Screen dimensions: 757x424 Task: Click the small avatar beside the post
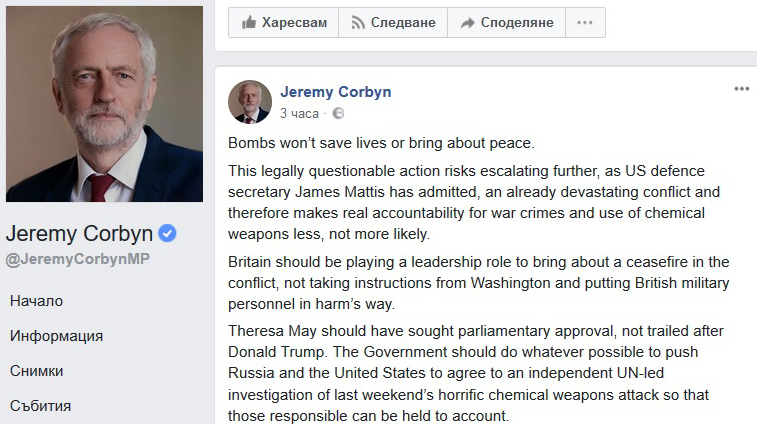pos(249,101)
